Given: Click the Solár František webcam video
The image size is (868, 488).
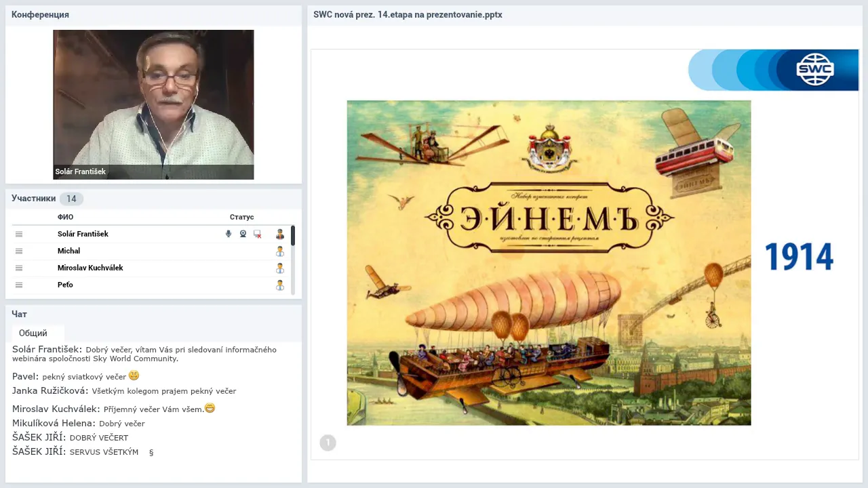Looking at the screenshot, I should (x=153, y=104).
